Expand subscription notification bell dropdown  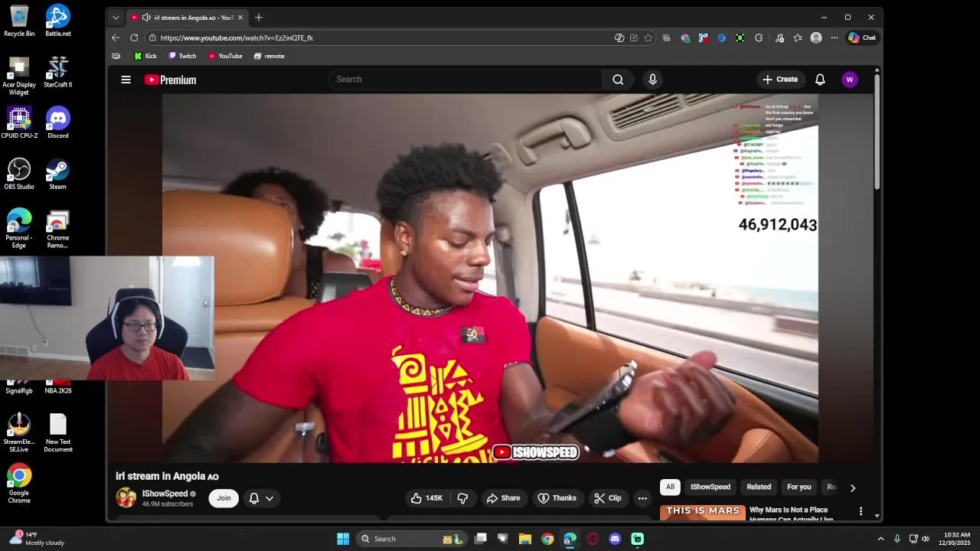(261, 498)
